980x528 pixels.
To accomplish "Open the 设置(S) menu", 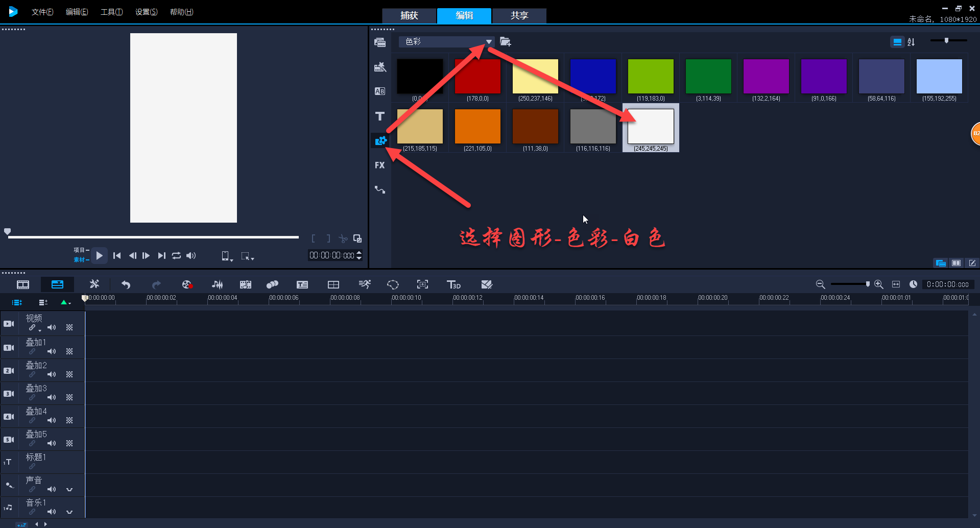I will pyautogui.click(x=146, y=12).
